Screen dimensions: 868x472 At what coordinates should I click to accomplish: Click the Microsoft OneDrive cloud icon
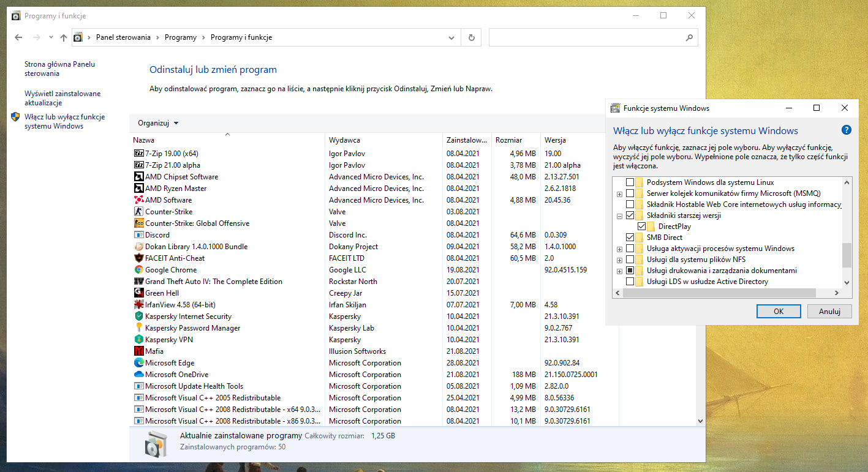pos(138,375)
